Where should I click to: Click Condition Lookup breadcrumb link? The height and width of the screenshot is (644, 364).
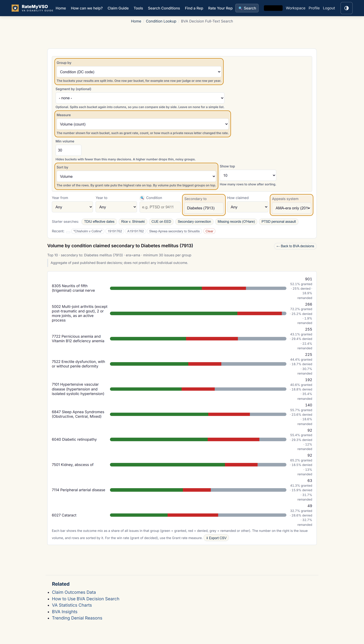point(161,21)
